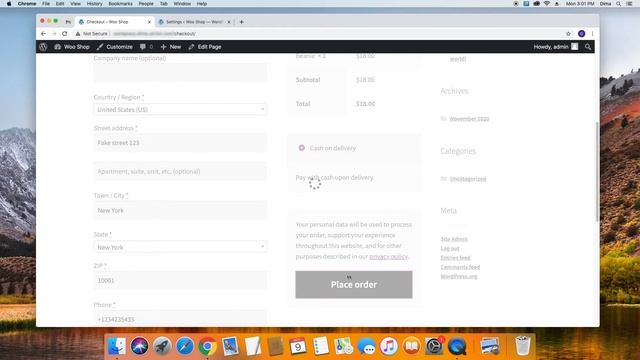Launch Siri from the Dock
Screen dimensions: 640x360
(x=139, y=346)
